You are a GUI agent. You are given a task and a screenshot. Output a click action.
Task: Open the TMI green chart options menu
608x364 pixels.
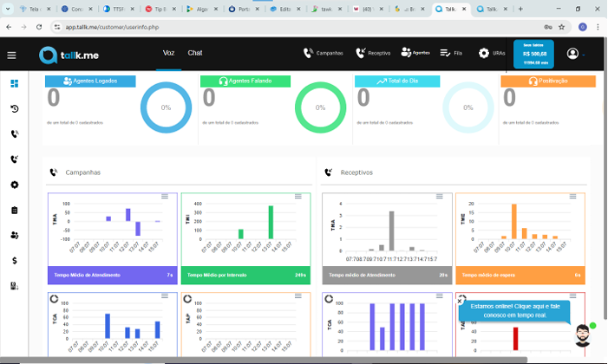[x=298, y=197]
